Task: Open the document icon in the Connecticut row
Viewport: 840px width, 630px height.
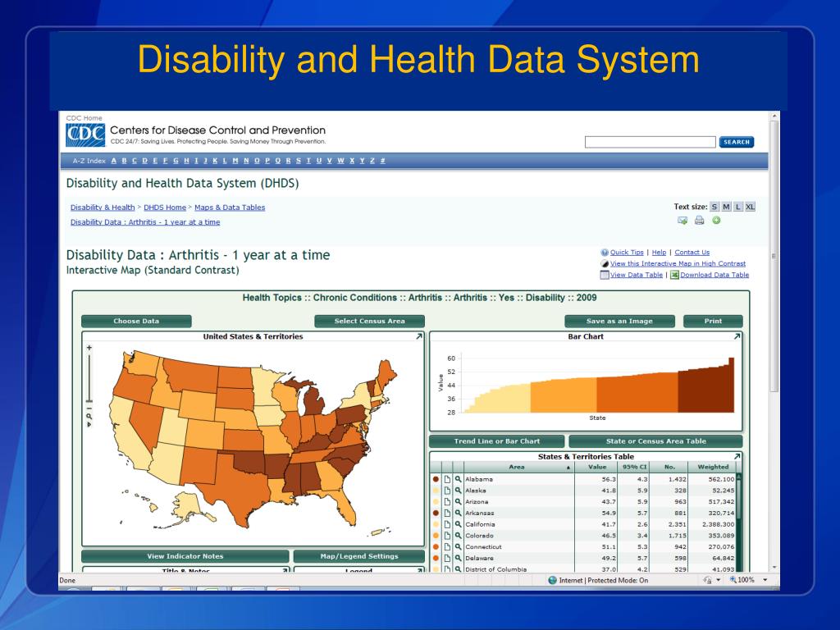Action: pyautogui.click(x=447, y=547)
